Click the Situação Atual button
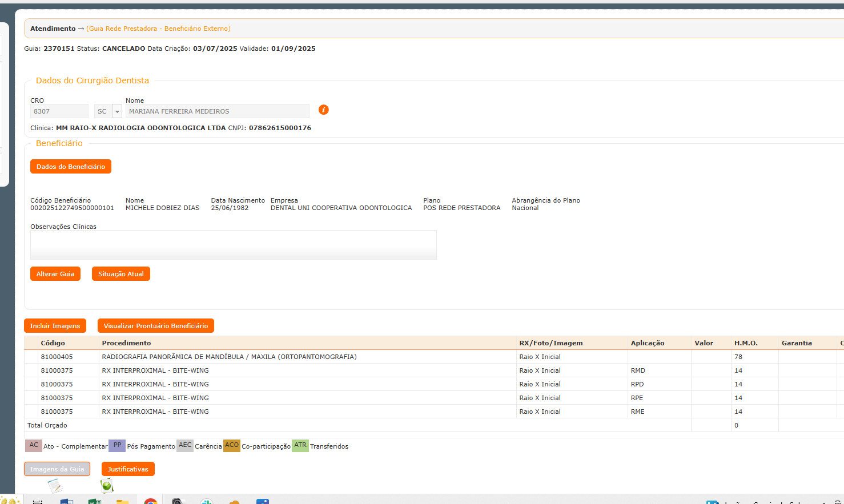This screenshot has height=504, width=844. pyautogui.click(x=121, y=274)
